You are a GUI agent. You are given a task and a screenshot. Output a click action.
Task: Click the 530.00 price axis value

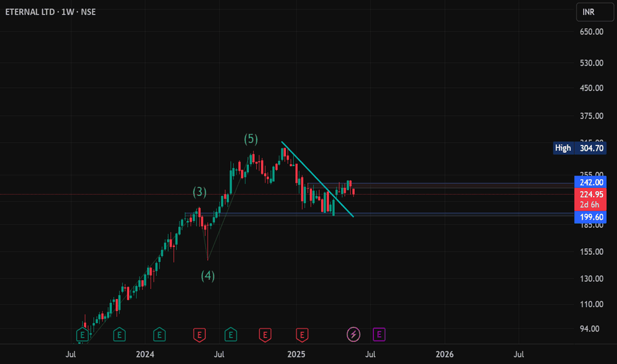[591, 63]
